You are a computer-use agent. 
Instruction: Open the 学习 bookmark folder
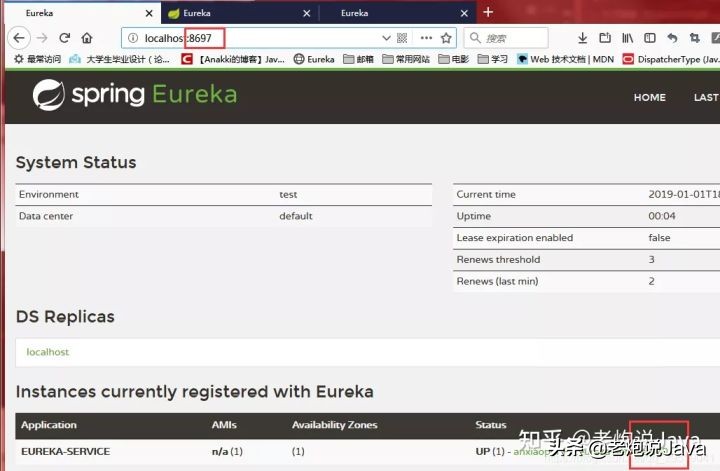coord(493,59)
